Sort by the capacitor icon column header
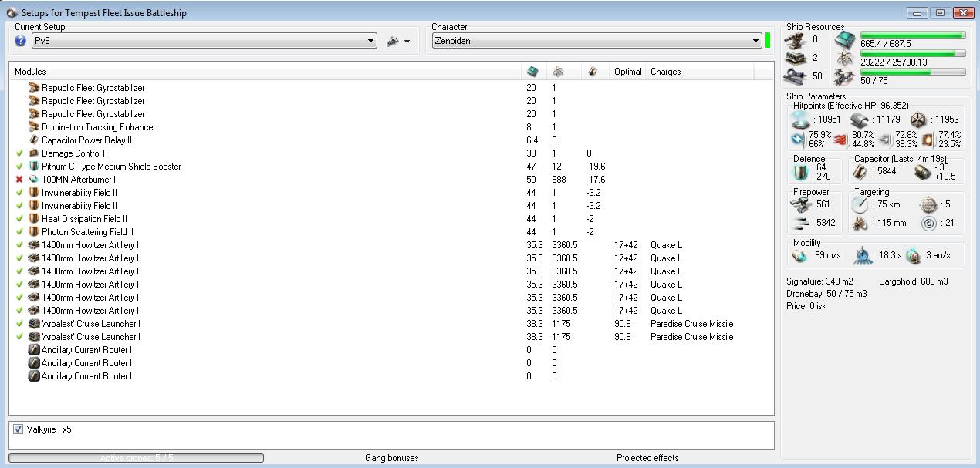980x468 pixels. 593,72
